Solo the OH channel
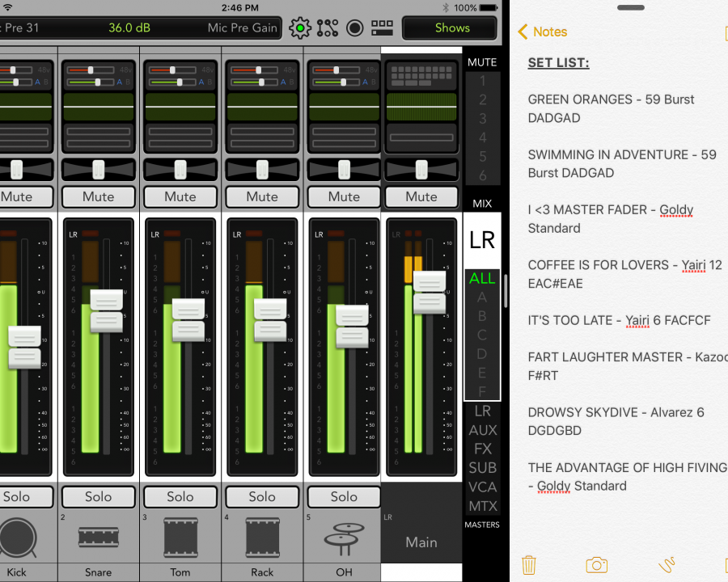This screenshot has height=582, width=728. 344,496
